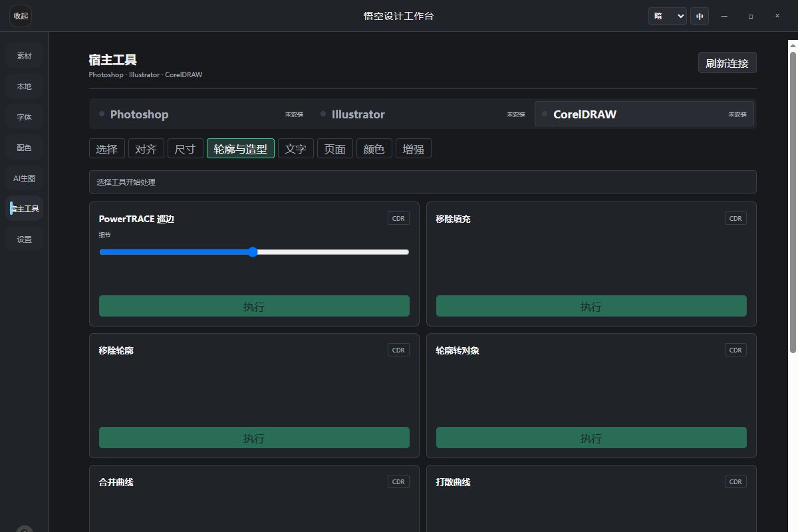Click CDR badge on 移除轮廓 card
Image resolution: width=798 pixels, height=532 pixels.
click(398, 350)
